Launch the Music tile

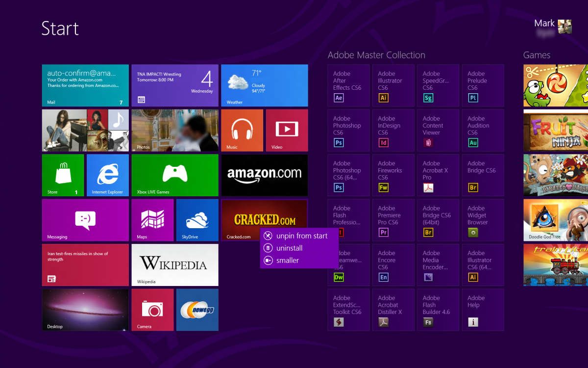click(x=242, y=131)
